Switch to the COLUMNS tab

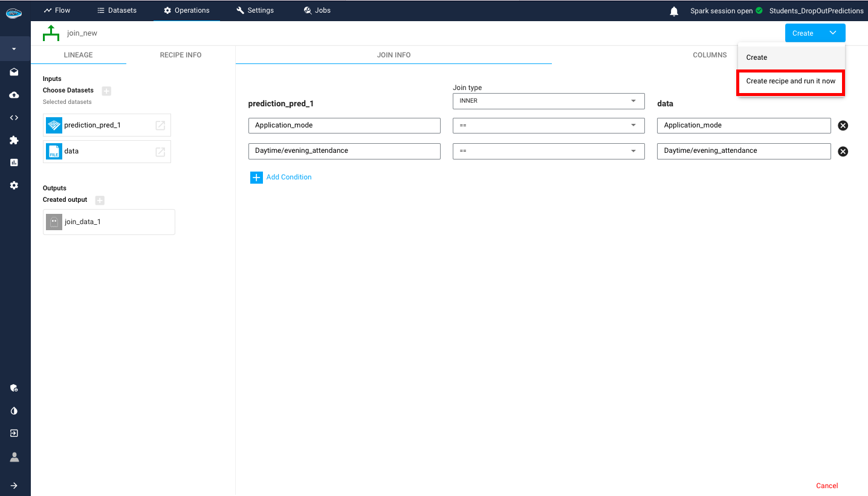click(710, 55)
